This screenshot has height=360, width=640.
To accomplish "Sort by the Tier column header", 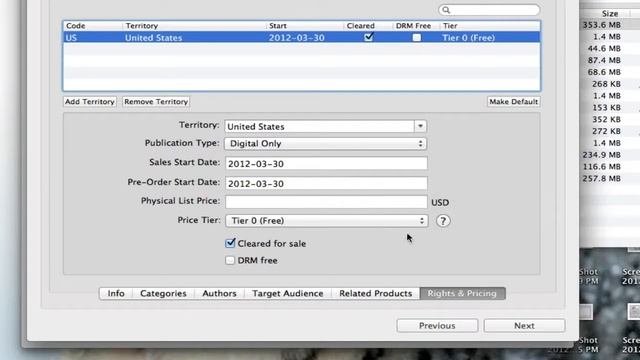I will coord(490,26).
